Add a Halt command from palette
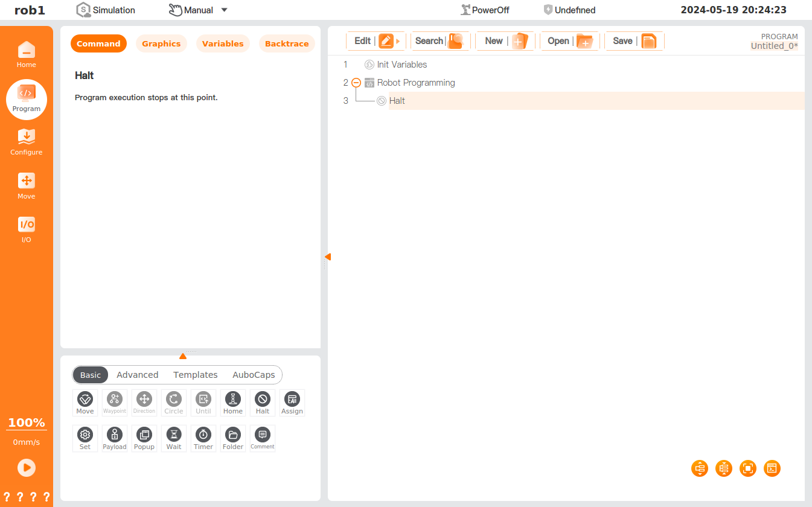Image resolution: width=812 pixels, height=507 pixels. coord(263,403)
